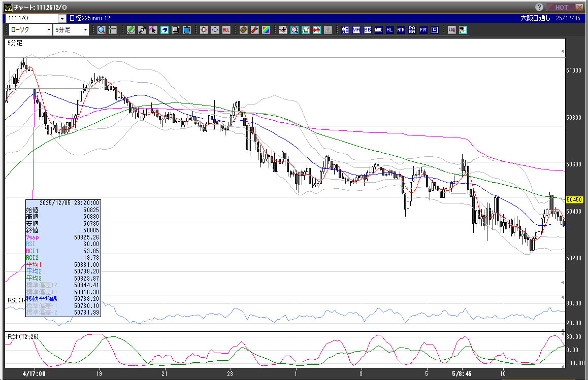Toggle the MA moving average indicator

(356, 30)
